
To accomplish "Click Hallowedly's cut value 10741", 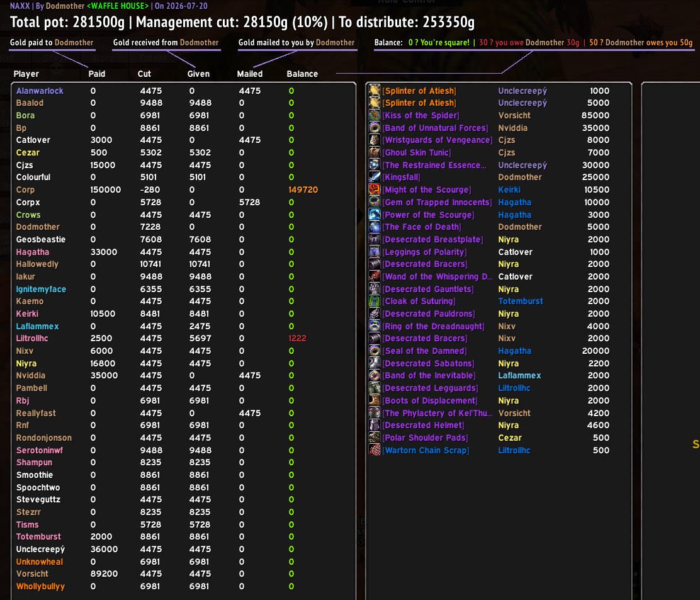I will pyautogui.click(x=151, y=264).
